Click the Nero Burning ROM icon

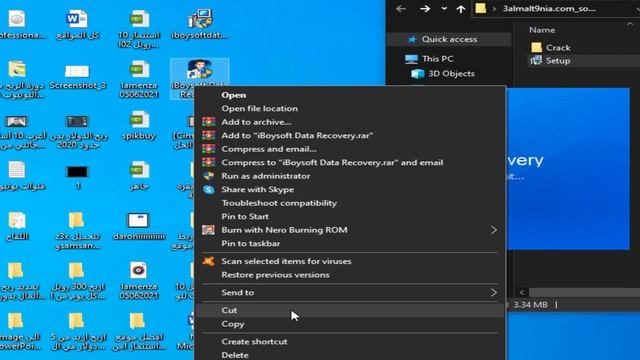point(209,230)
